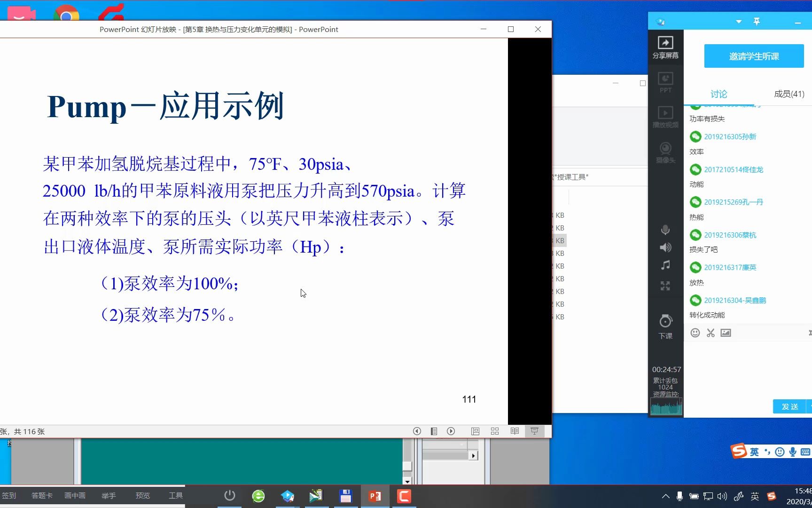Screen dimensions: 812x508
Task: Pin the teaching tool panel
Action: (757, 22)
